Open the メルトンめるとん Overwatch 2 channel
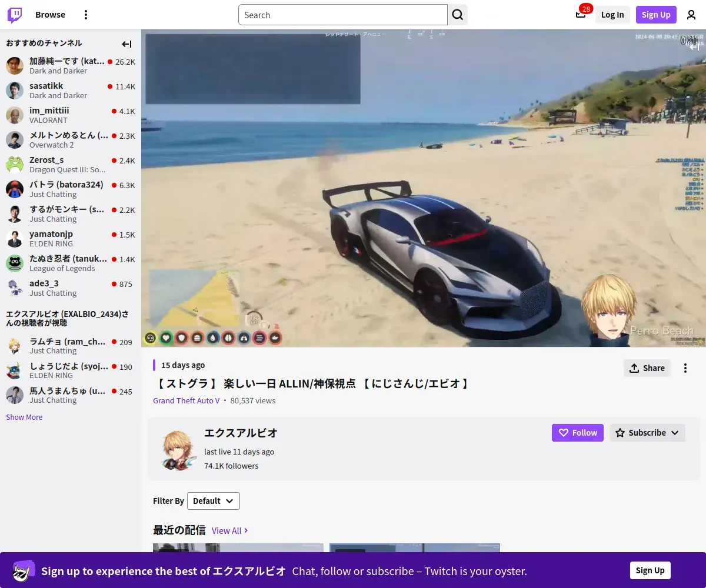This screenshot has height=588, width=706. (x=71, y=139)
